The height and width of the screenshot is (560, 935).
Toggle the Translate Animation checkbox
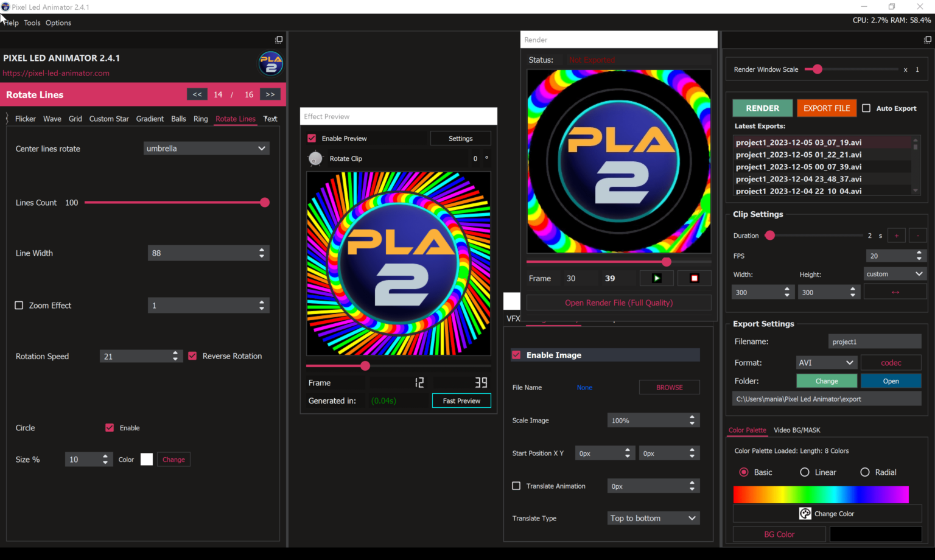coord(516,486)
